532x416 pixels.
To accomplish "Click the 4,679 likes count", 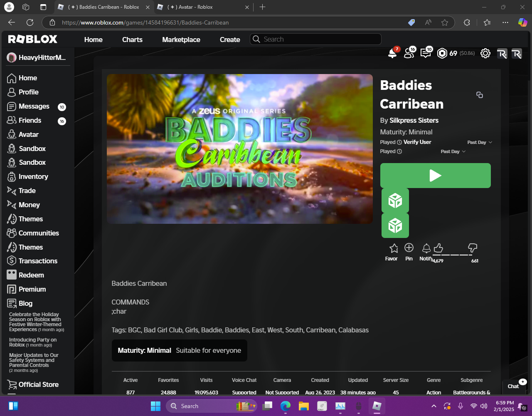I will click(438, 261).
